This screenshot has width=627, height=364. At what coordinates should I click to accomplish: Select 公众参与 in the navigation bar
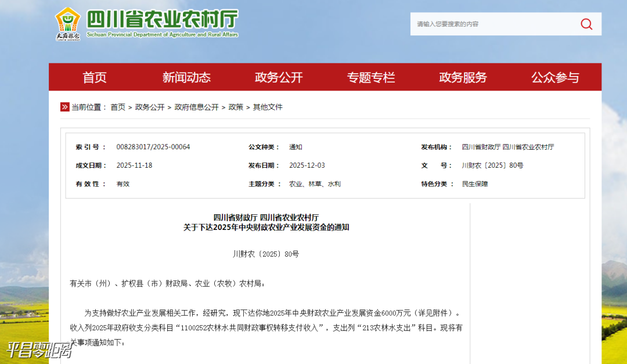click(x=555, y=77)
